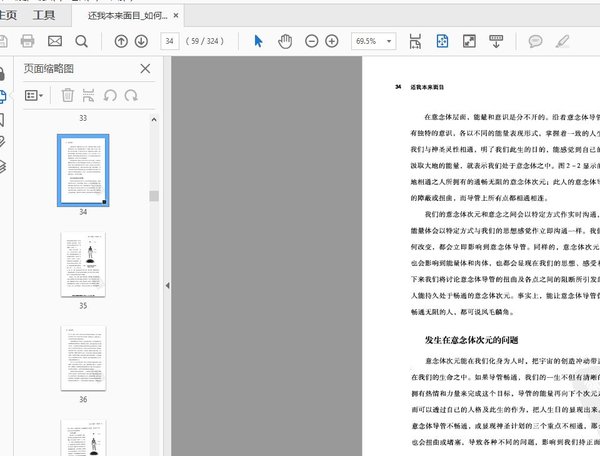Go to next page with down arrow
This screenshot has height=456, width=600.
143,41
